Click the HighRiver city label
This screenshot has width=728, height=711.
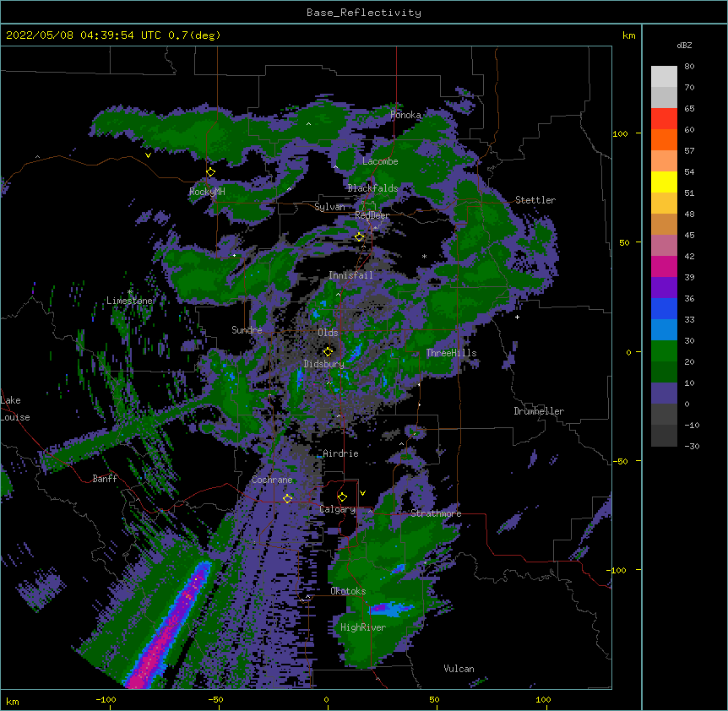[x=363, y=627]
